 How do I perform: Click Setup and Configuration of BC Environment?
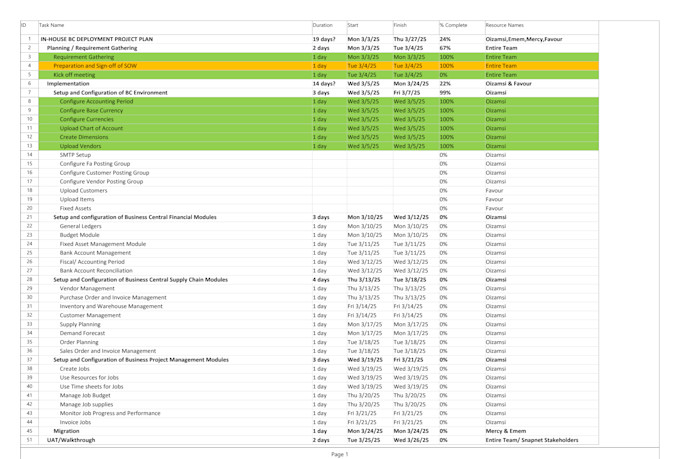click(x=110, y=93)
